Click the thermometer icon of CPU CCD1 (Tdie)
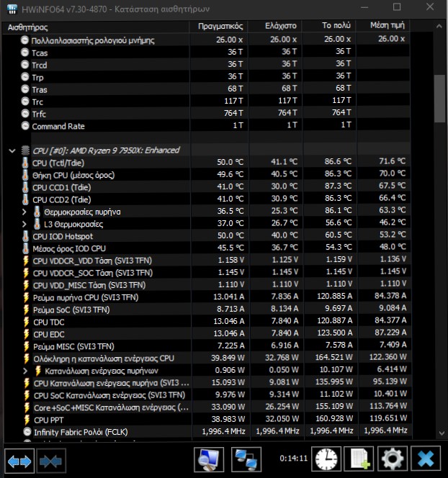Image resolution: width=448 pixels, height=478 pixels. [26, 187]
